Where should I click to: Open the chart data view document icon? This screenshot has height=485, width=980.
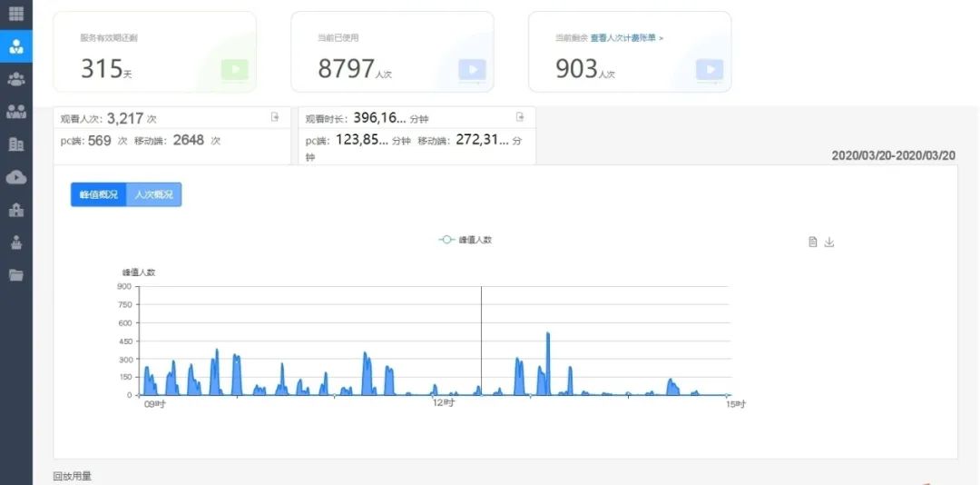click(813, 242)
